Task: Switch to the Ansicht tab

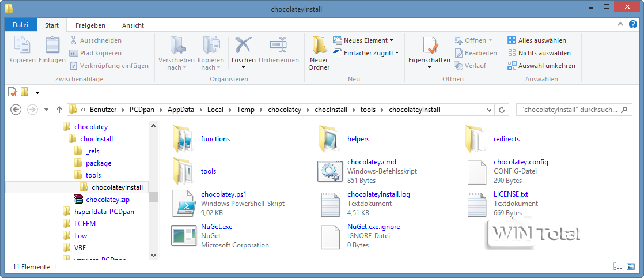Action: [133, 25]
